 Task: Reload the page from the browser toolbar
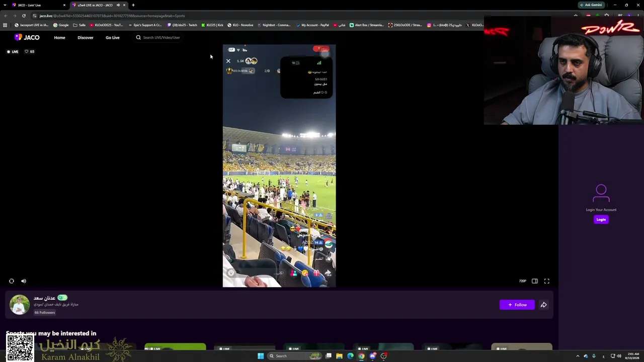pyautogui.click(x=24, y=16)
